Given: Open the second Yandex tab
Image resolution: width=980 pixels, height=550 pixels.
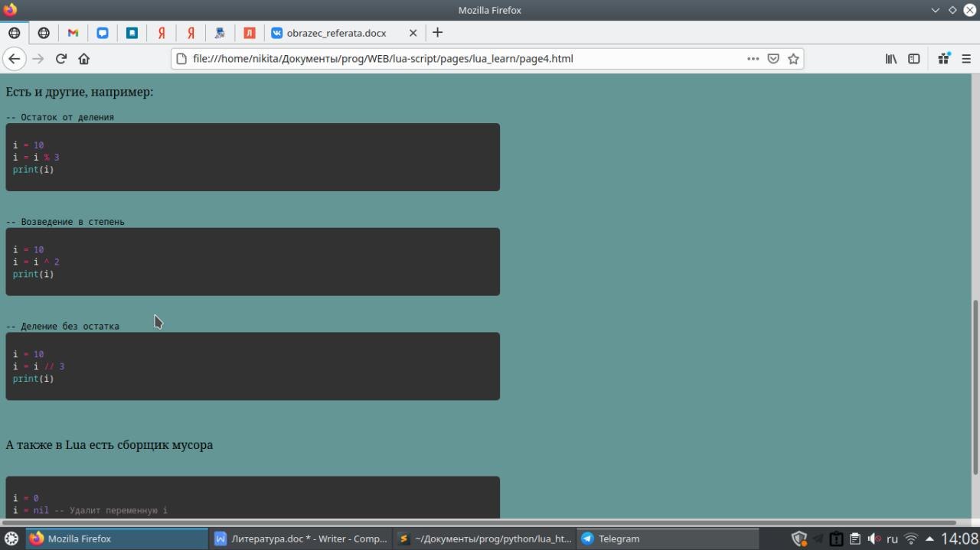Looking at the screenshot, I should click(x=191, y=33).
